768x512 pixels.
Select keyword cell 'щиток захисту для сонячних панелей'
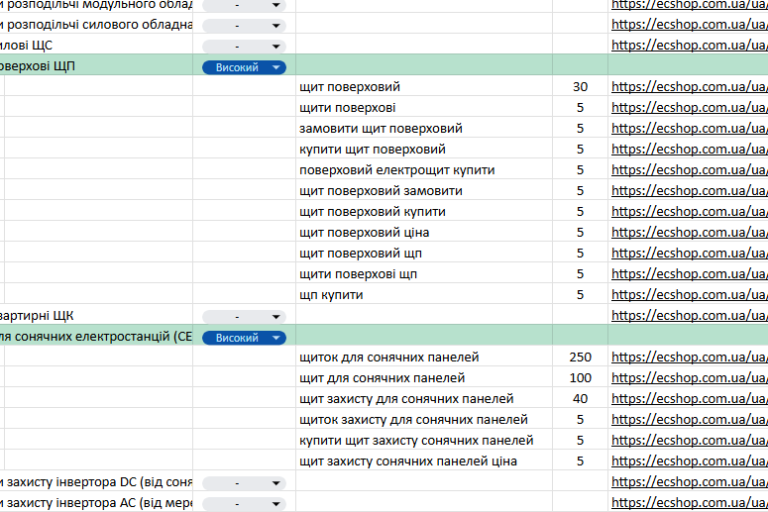pos(424,419)
